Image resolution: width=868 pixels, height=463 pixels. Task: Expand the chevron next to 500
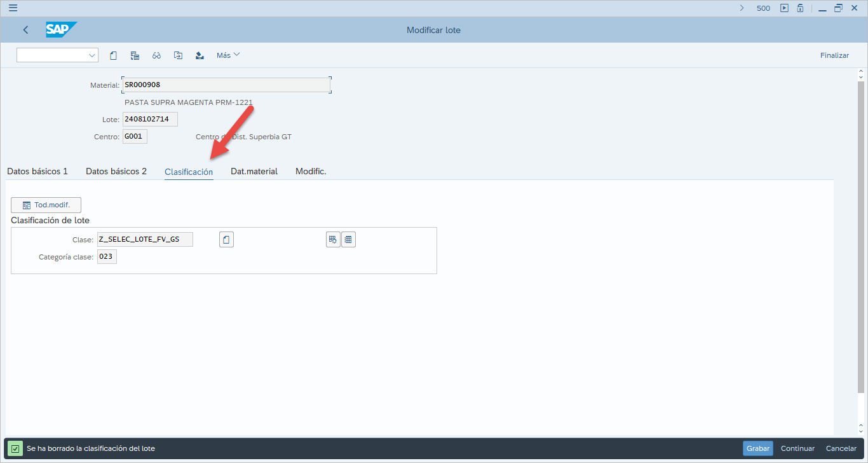[742, 8]
